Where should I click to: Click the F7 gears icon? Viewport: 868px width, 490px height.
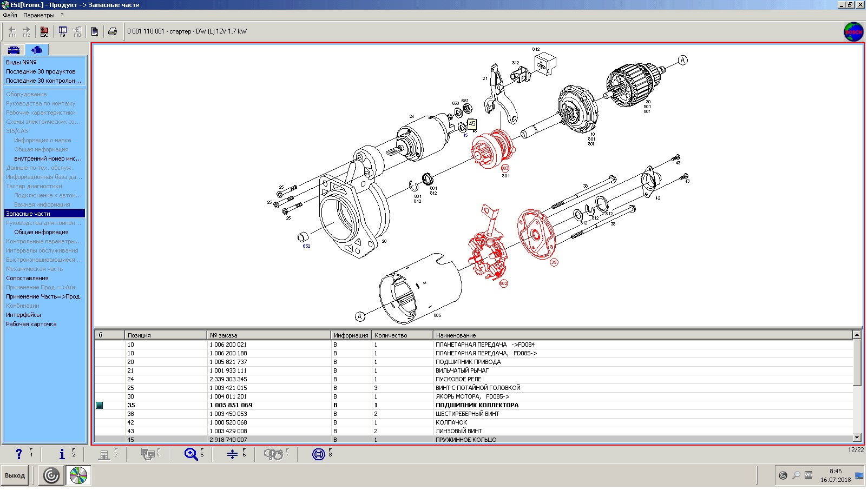coord(273,454)
